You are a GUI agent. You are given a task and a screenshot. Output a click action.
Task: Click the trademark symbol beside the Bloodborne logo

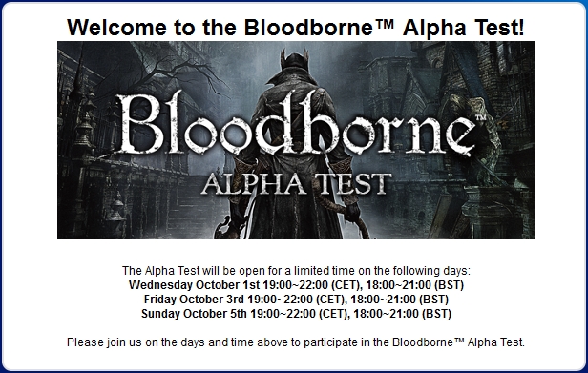coord(481,117)
